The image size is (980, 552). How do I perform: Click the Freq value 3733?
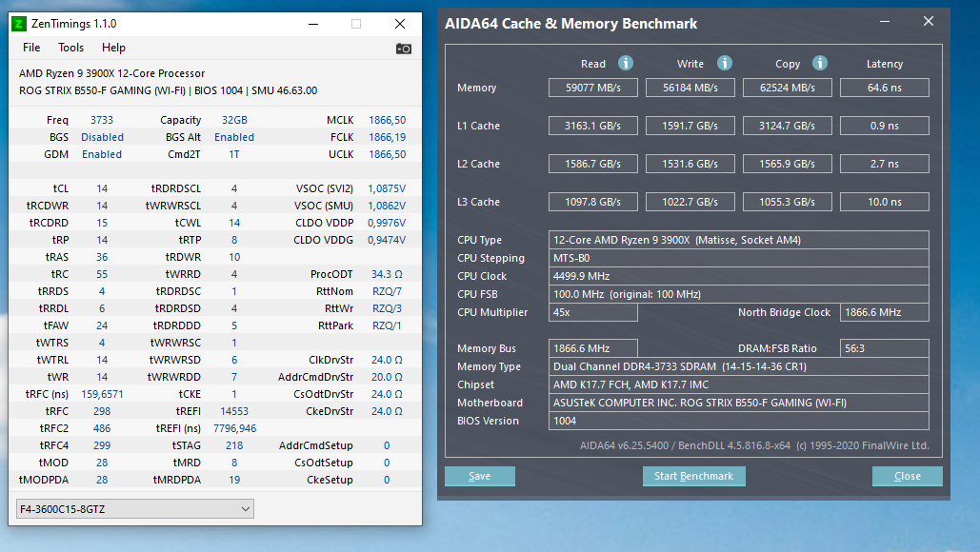coord(102,120)
